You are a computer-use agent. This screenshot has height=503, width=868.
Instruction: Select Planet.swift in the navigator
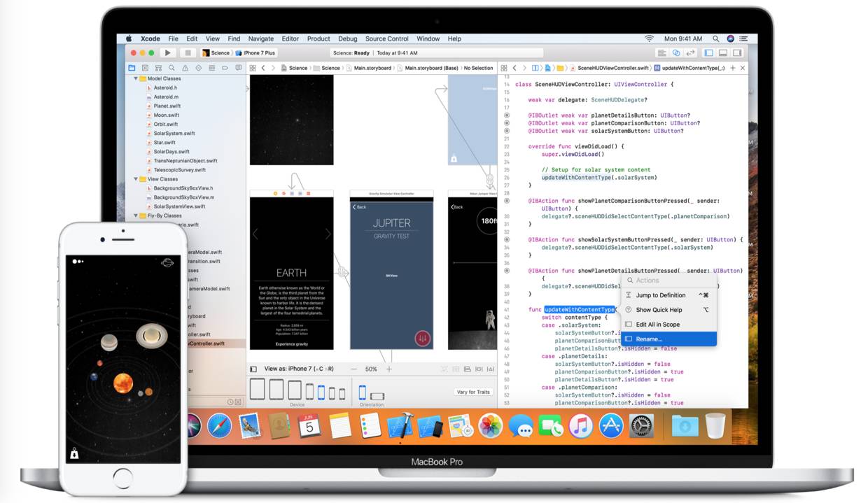pyautogui.click(x=167, y=106)
